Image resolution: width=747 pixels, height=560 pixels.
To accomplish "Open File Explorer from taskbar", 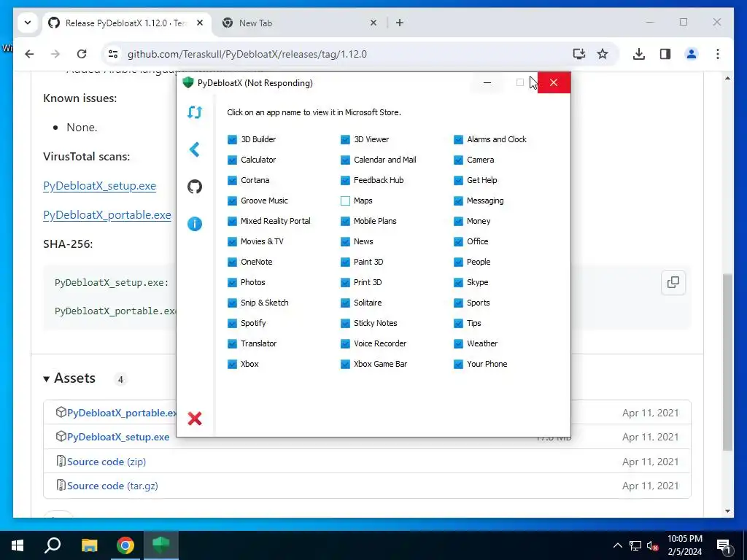I will point(89,545).
